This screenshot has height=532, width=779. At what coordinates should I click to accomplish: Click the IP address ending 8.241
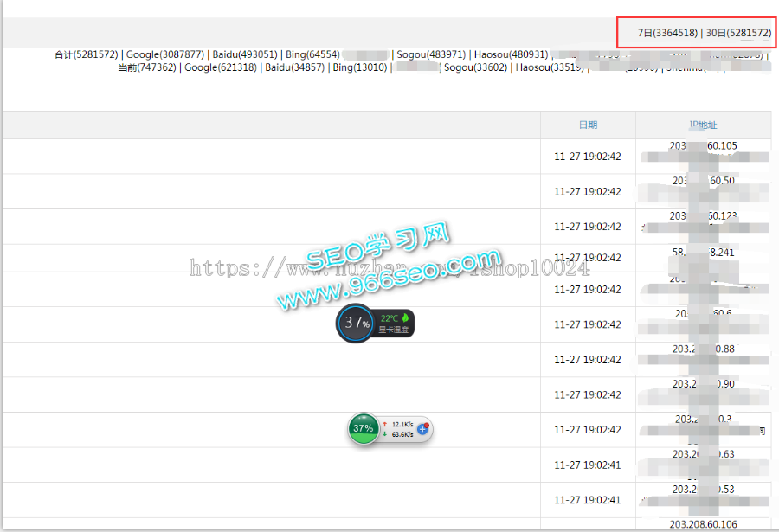pos(703,253)
